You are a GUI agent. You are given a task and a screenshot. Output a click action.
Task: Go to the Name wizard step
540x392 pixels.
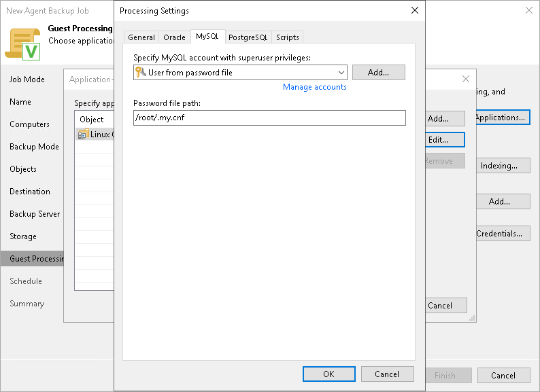pyautogui.click(x=20, y=102)
